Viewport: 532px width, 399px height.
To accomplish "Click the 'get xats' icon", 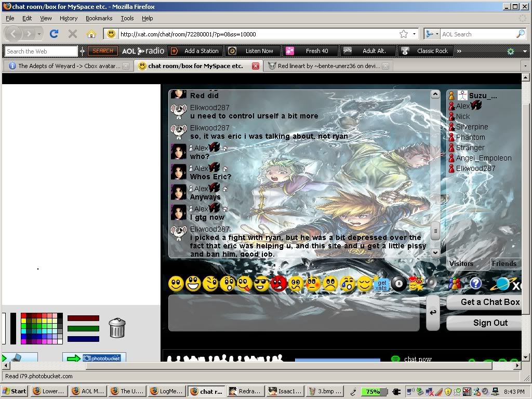I will [x=382, y=284].
